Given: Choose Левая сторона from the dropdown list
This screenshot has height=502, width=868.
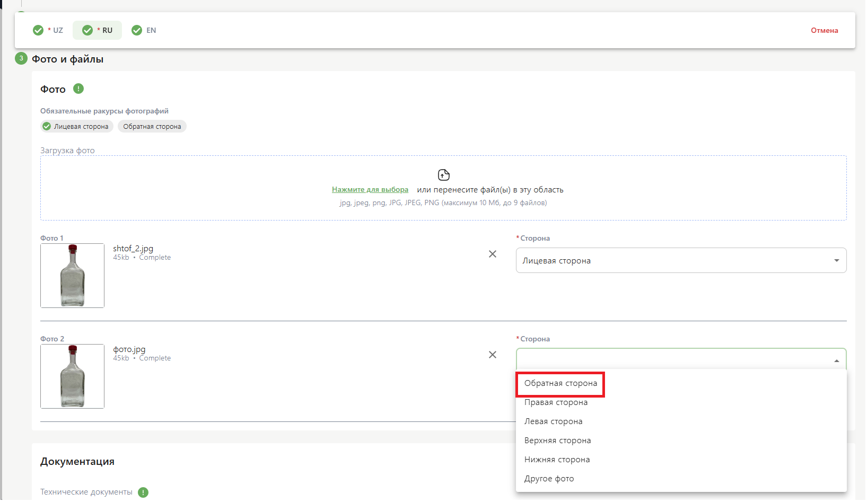Looking at the screenshot, I should click(553, 422).
